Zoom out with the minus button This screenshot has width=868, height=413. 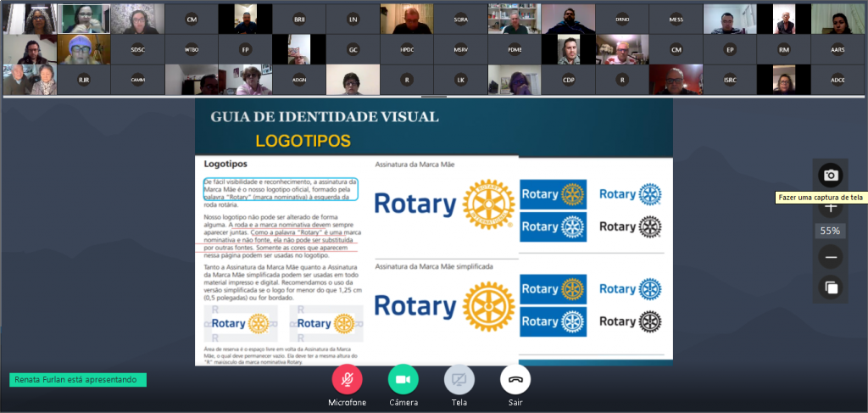[831, 257]
